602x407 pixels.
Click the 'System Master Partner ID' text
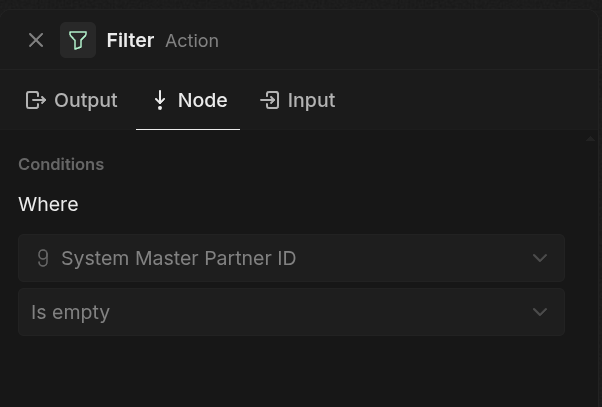click(x=178, y=258)
